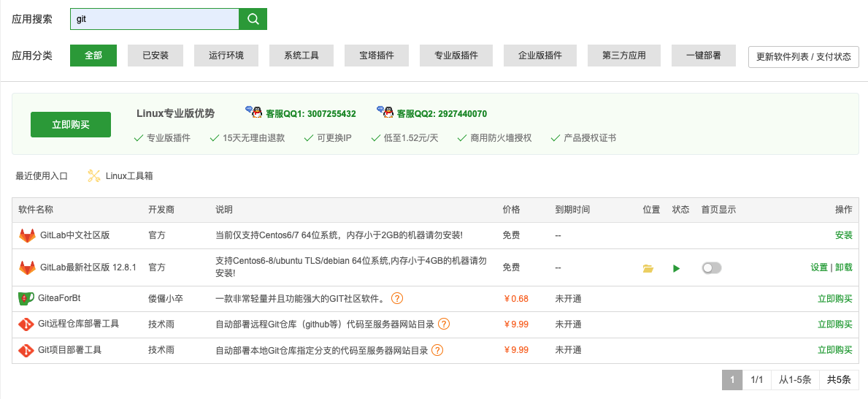This screenshot has width=868, height=399.
Task: Click ￥9.99 price for Git项目部署工具
Action: pyautogui.click(x=516, y=350)
